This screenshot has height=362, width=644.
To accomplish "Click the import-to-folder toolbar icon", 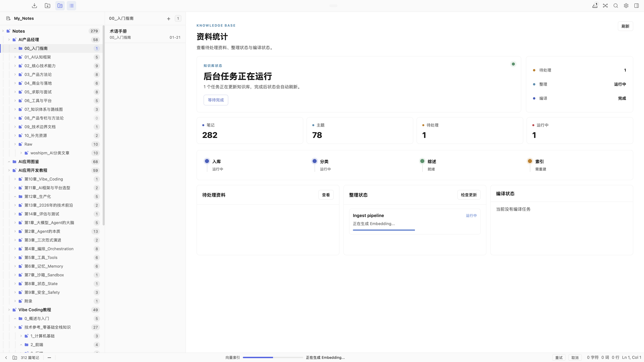I will point(47,6).
